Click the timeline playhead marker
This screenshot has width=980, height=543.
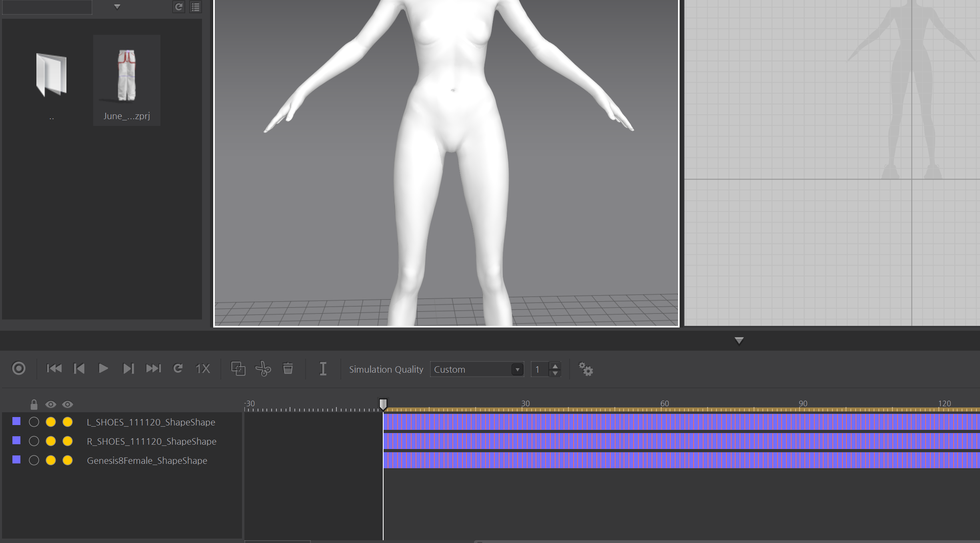click(383, 404)
